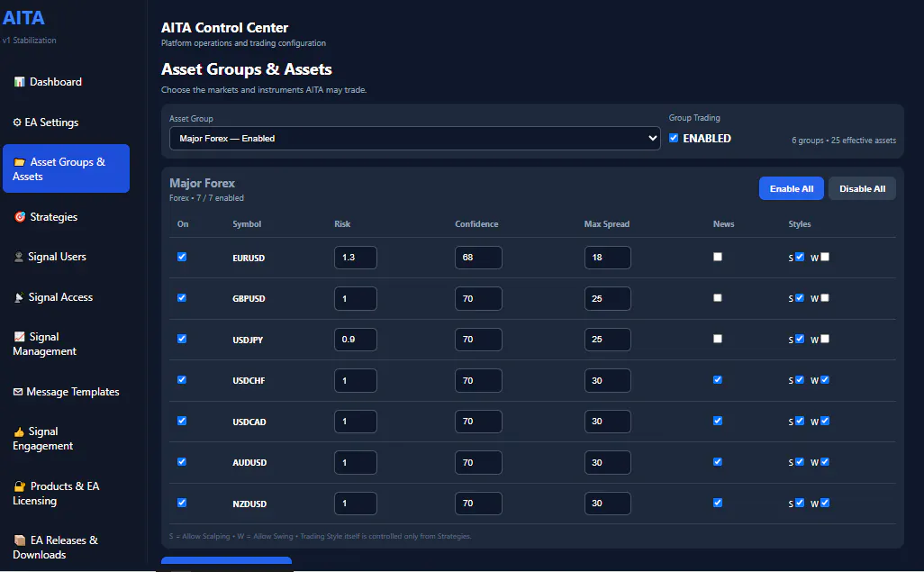The image size is (924, 572).
Task: Click the Dashboard chart icon in sidebar
Action: [20, 82]
